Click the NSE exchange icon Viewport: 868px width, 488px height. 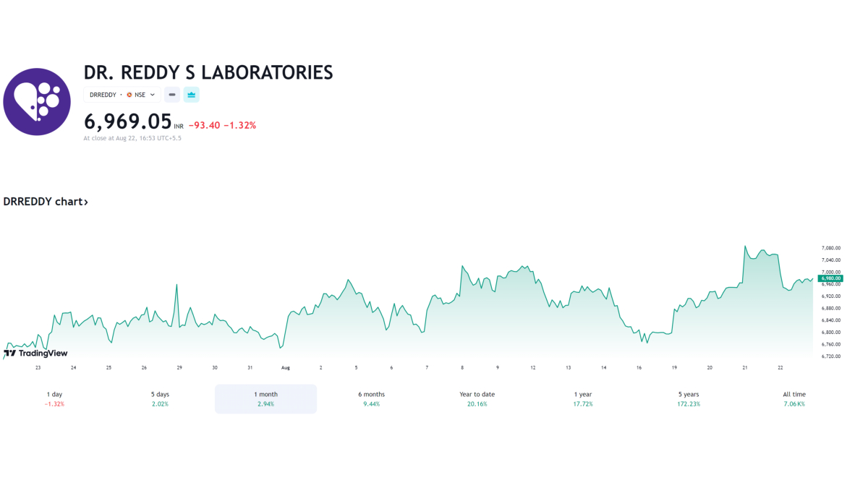coord(129,95)
